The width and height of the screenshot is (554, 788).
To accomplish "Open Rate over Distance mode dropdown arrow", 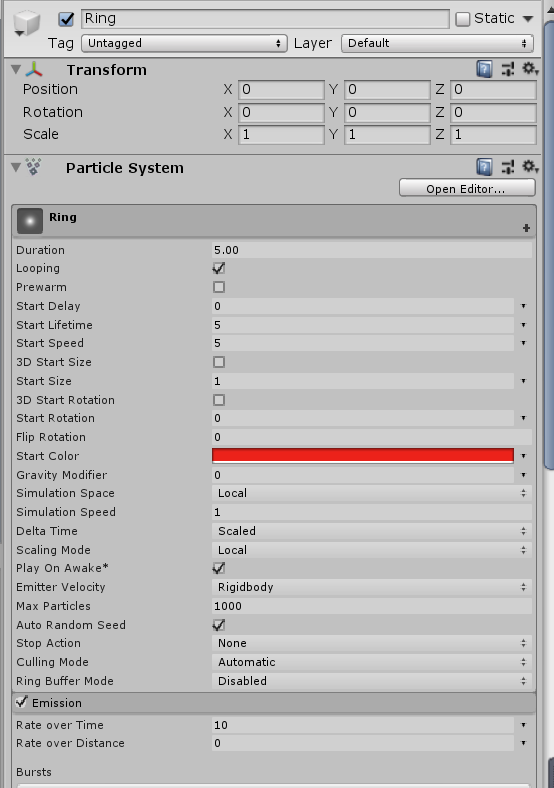I will pyautogui.click(x=523, y=743).
